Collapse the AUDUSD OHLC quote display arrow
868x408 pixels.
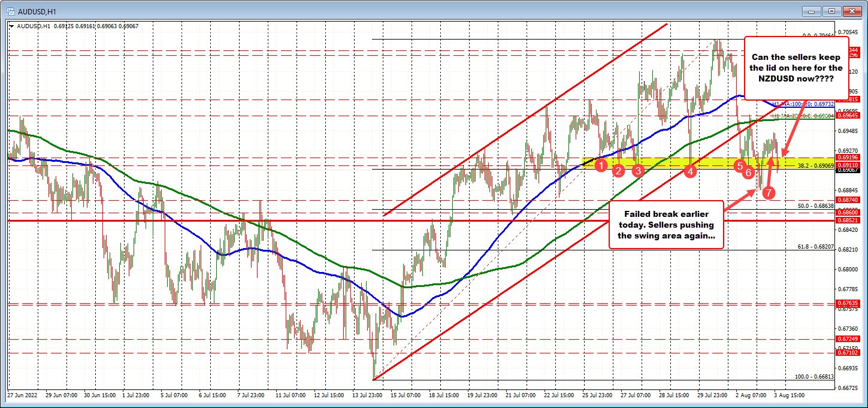11,26
